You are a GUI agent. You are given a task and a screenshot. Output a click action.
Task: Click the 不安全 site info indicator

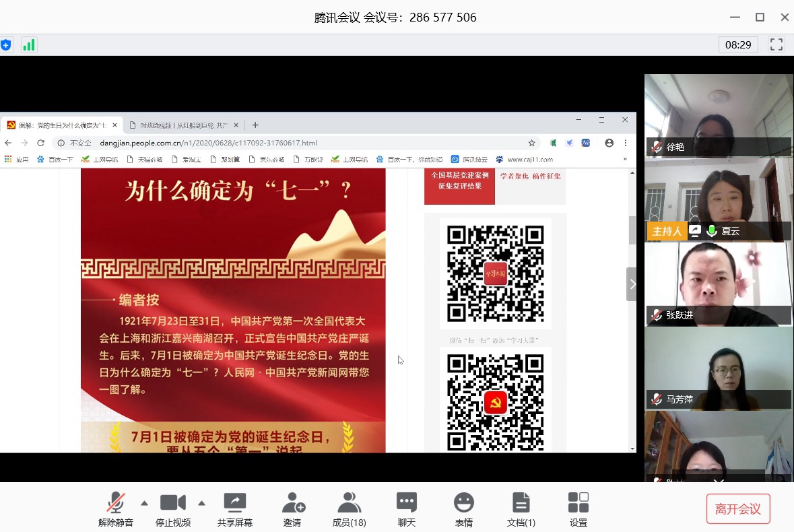(x=75, y=143)
